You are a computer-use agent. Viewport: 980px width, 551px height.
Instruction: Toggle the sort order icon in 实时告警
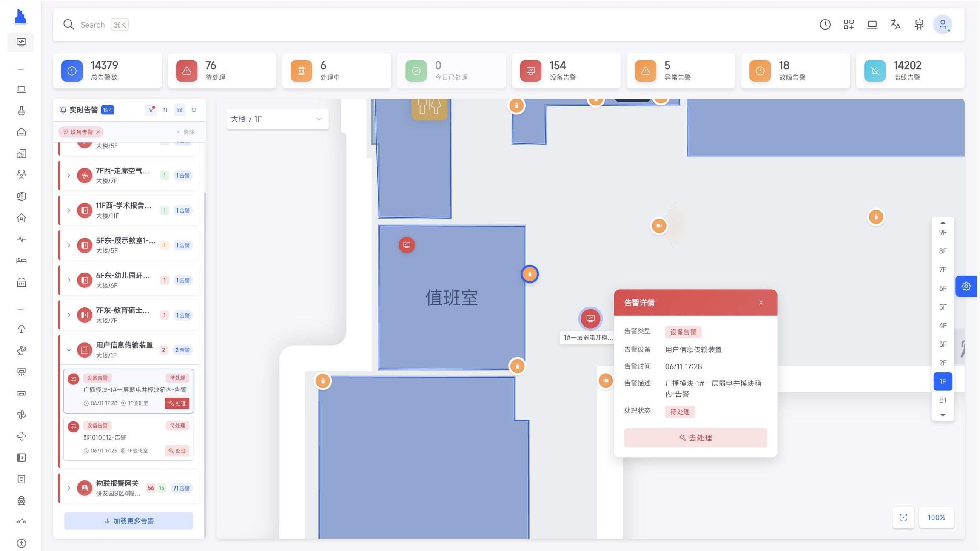(x=165, y=110)
